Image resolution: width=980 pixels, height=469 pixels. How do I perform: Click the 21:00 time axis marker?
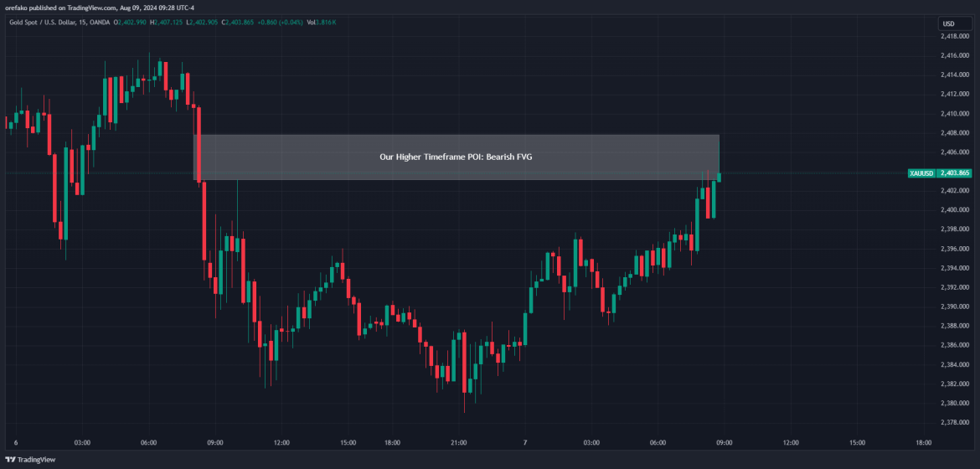458,442
